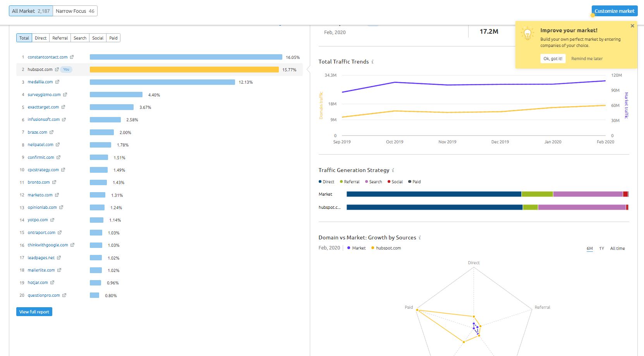The width and height of the screenshot is (644, 356).
Task: Open opinionlab.com external link icon
Action: [61, 207]
